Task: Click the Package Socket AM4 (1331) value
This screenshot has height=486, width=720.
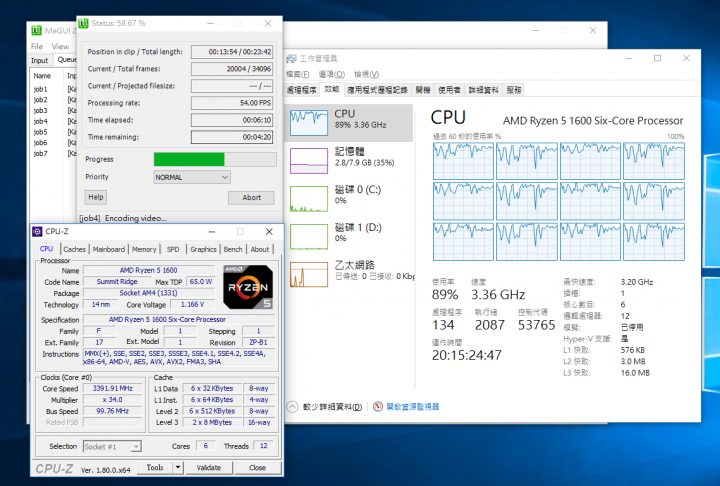Action: [148, 293]
